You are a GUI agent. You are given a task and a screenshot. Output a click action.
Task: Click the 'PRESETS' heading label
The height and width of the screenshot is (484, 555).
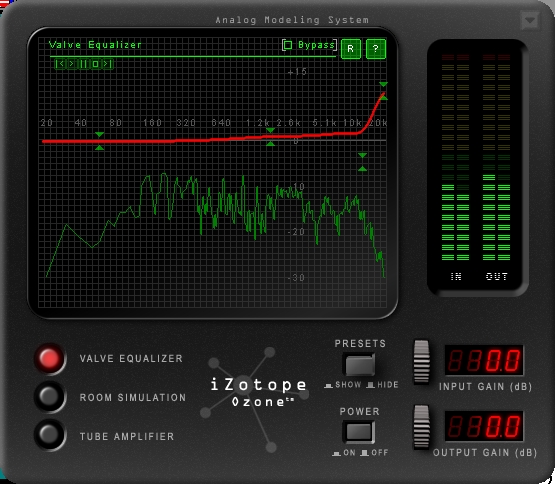coord(360,343)
